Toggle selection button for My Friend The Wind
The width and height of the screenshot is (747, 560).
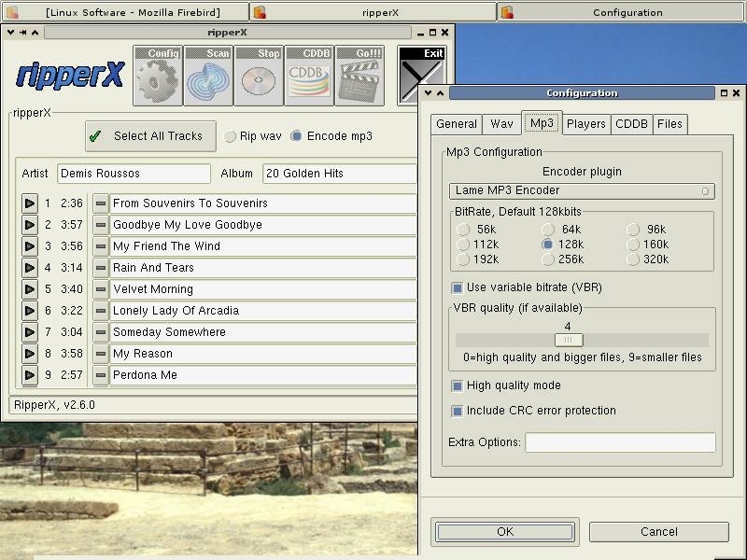click(x=101, y=246)
